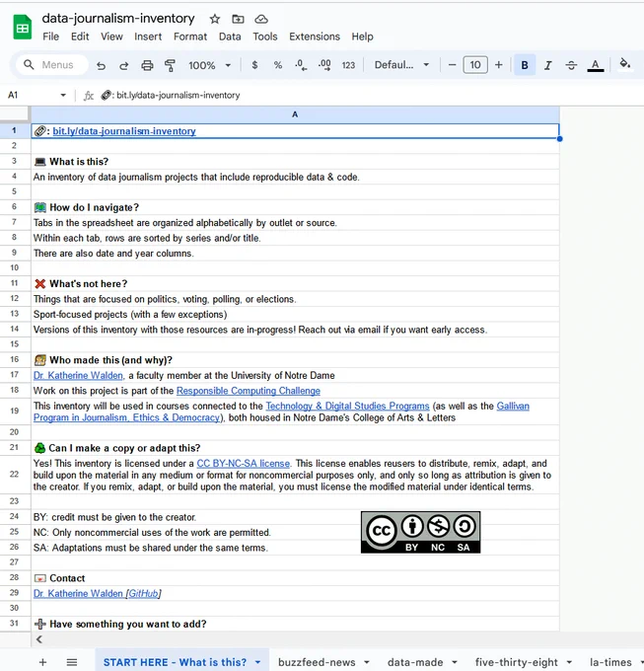This screenshot has height=671, width=644.
Task: Open the Default font dropdown
Action: (x=401, y=65)
